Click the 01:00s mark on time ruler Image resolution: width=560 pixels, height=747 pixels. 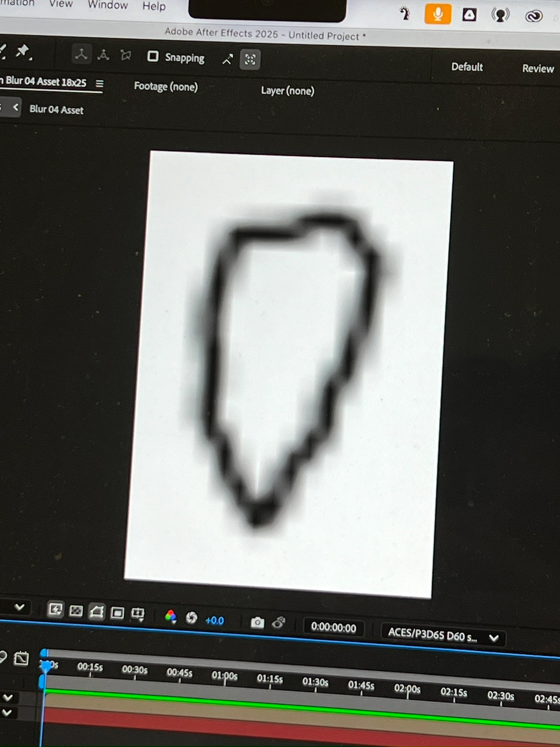[x=224, y=676]
